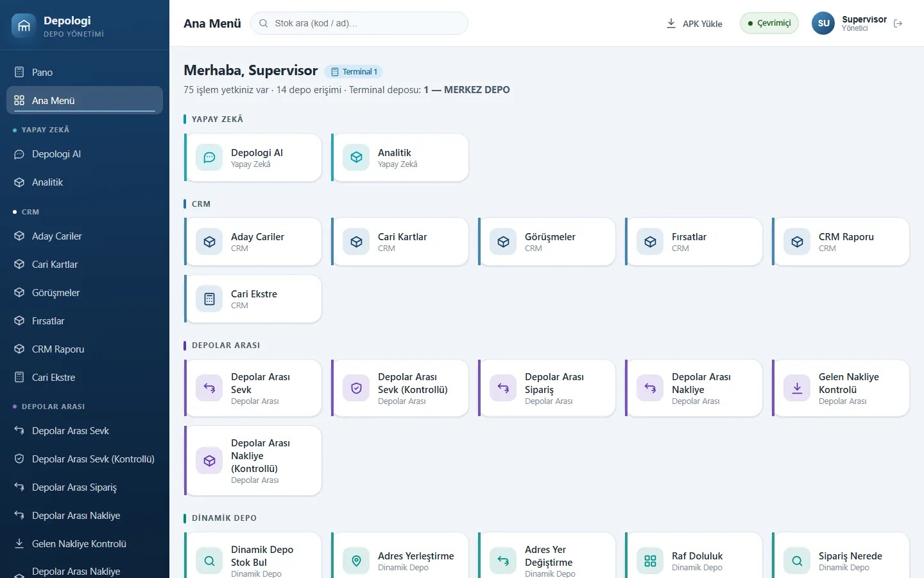924x578 pixels.
Task: Focus the Stok ara search field
Action: tap(359, 23)
